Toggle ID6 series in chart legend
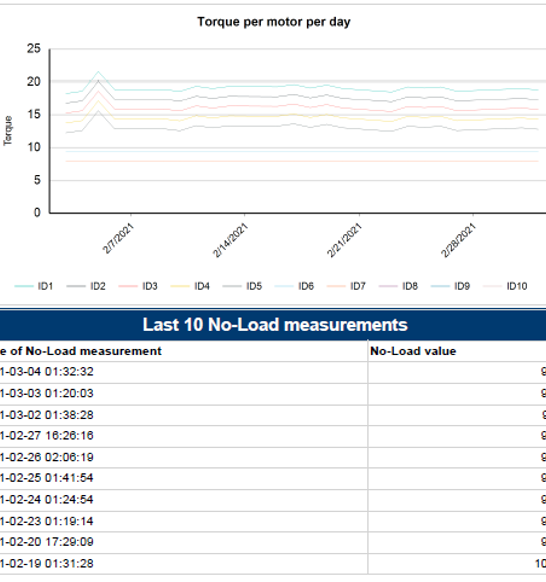 point(294,286)
